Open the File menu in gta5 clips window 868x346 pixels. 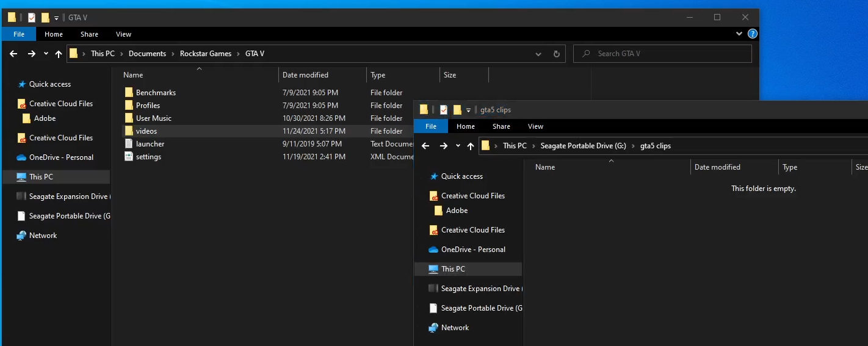431,126
